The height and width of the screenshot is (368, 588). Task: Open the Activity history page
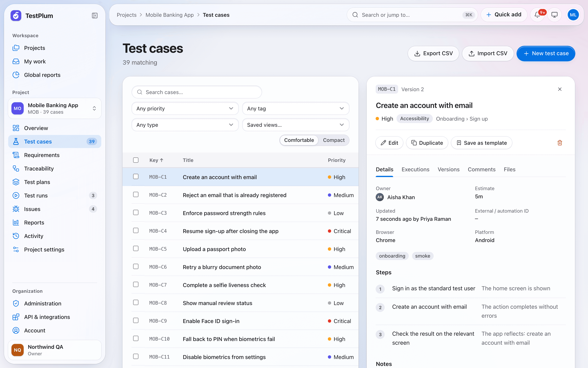55,236
